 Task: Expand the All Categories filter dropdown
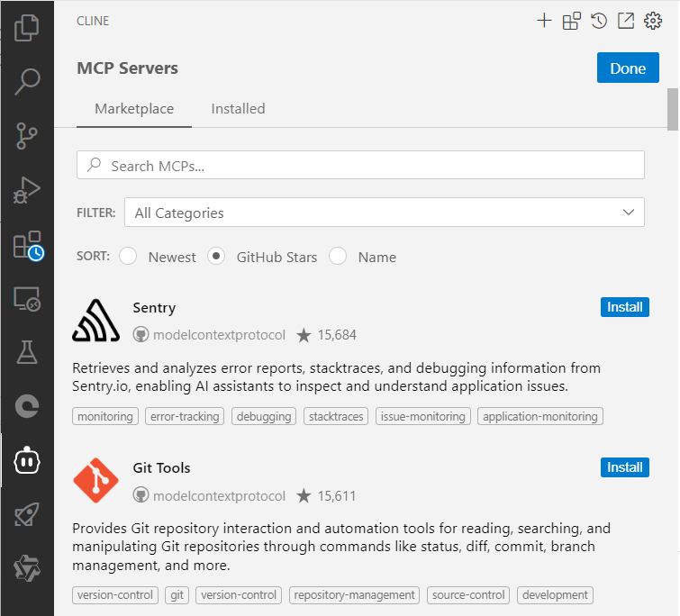[x=385, y=213]
